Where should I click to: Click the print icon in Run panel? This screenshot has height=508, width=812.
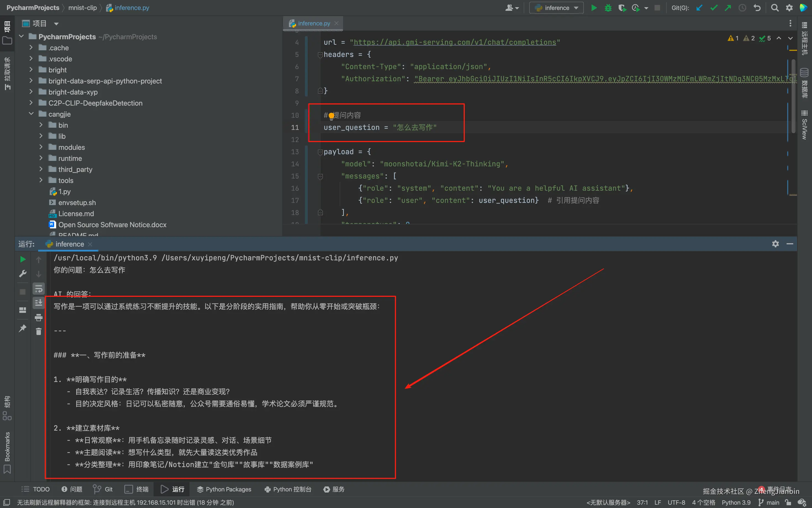click(39, 317)
